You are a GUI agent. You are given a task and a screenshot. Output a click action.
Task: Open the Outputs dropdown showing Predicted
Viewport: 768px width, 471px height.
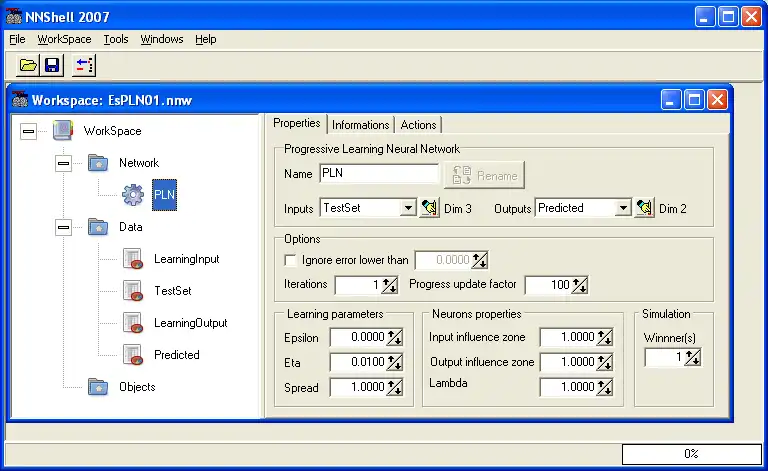[x=623, y=208]
